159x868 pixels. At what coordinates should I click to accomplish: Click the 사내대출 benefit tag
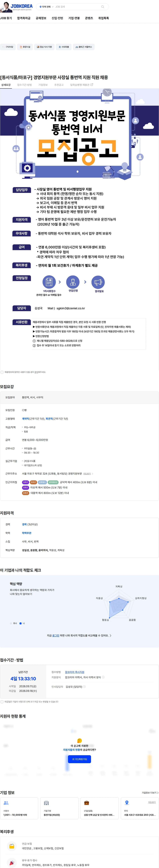pyautogui.click(x=63, y=47)
